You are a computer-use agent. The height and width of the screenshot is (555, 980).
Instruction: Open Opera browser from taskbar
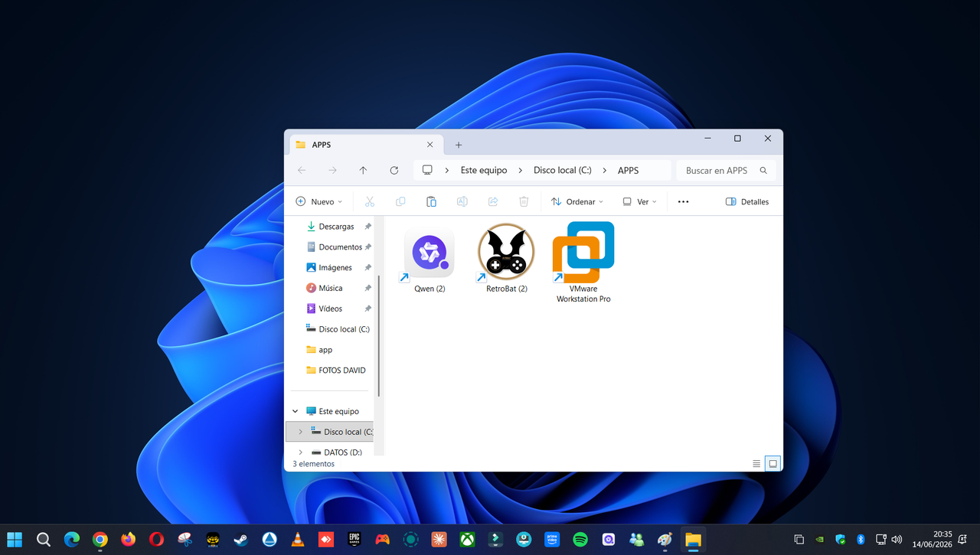(x=156, y=539)
